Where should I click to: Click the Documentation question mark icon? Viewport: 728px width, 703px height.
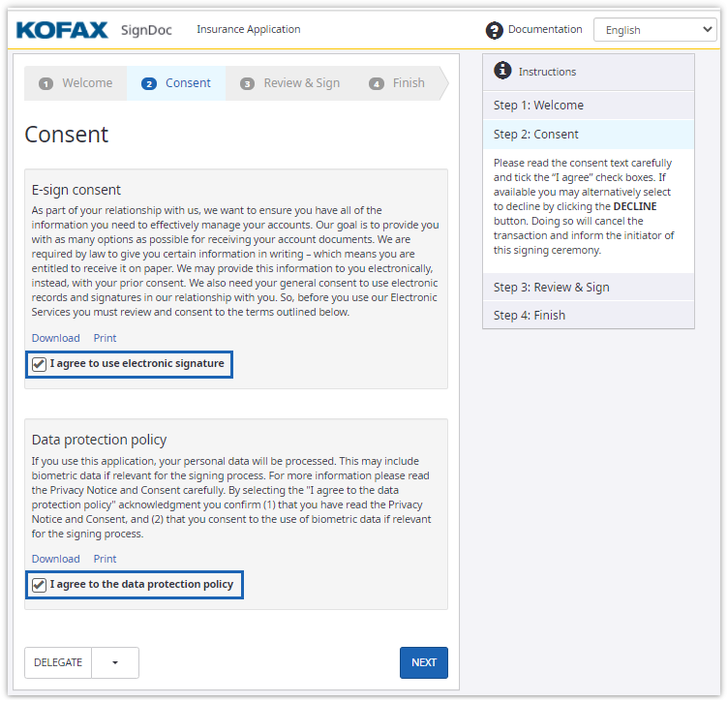[495, 31]
